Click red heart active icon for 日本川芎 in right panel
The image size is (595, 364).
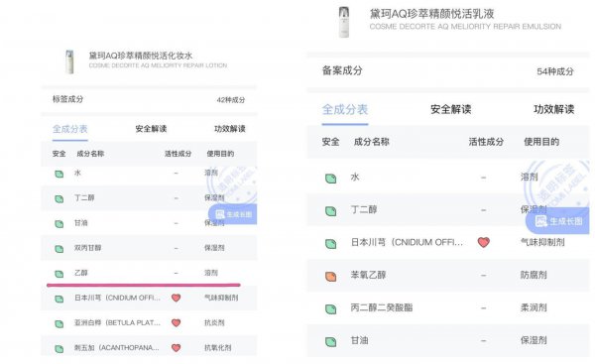coord(484,242)
